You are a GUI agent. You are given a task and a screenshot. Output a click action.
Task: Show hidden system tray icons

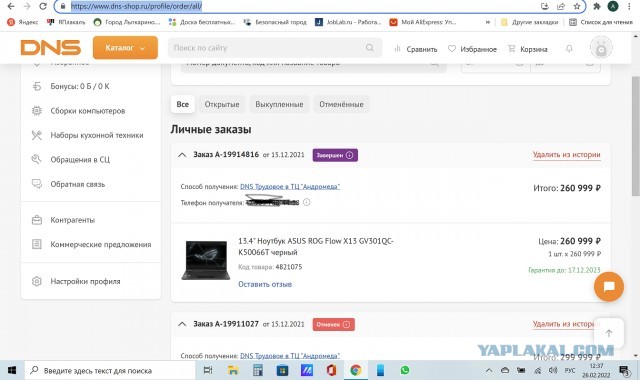click(x=489, y=370)
